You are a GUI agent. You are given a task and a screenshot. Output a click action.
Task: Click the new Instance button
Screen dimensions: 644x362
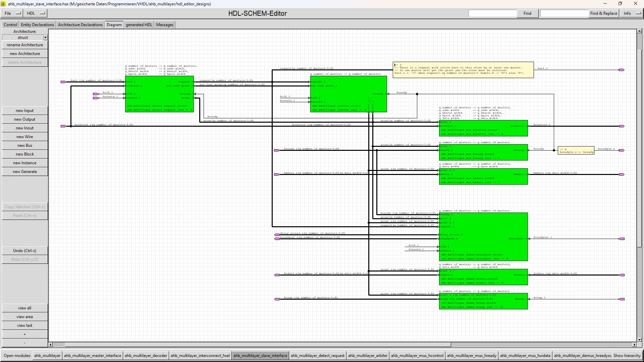coord(24,163)
